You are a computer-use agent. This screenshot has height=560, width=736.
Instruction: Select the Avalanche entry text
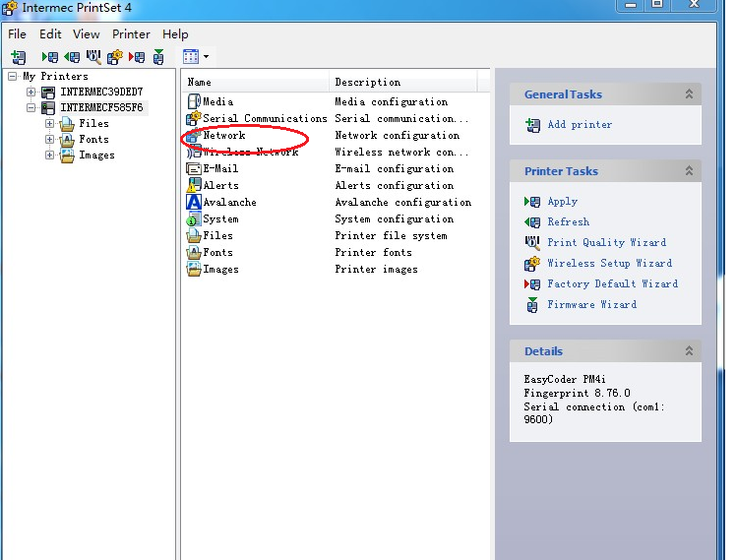click(229, 203)
